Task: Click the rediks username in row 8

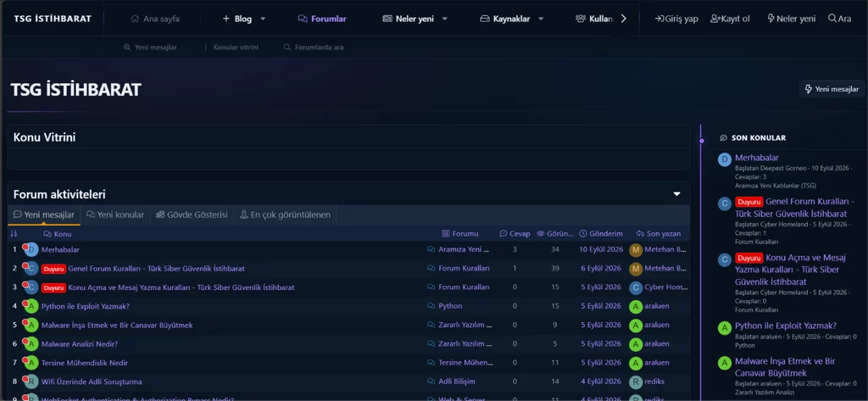Action: tap(655, 382)
